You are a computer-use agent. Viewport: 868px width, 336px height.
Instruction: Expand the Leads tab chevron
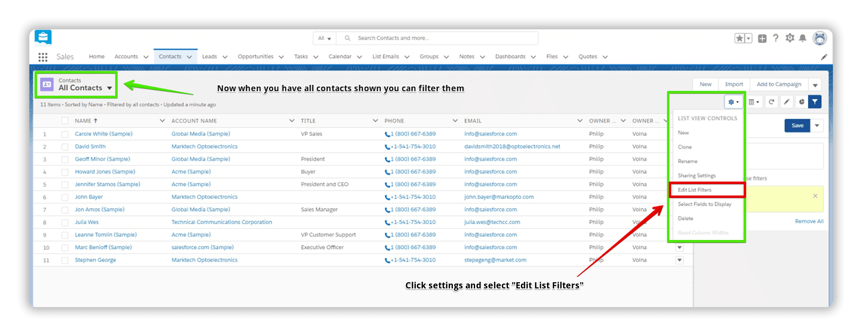point(225,57)
